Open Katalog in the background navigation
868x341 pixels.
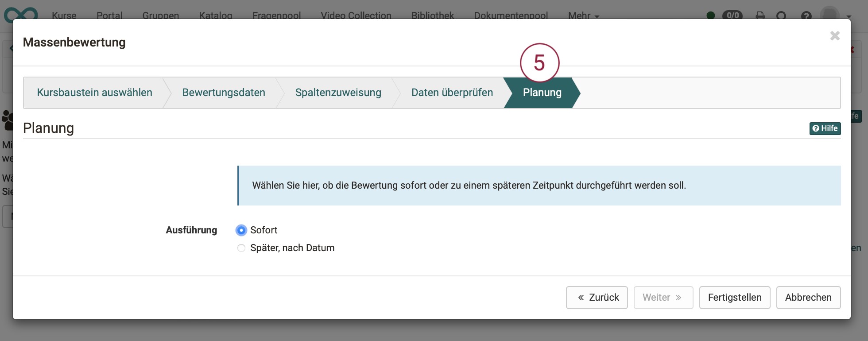(216, 15)
